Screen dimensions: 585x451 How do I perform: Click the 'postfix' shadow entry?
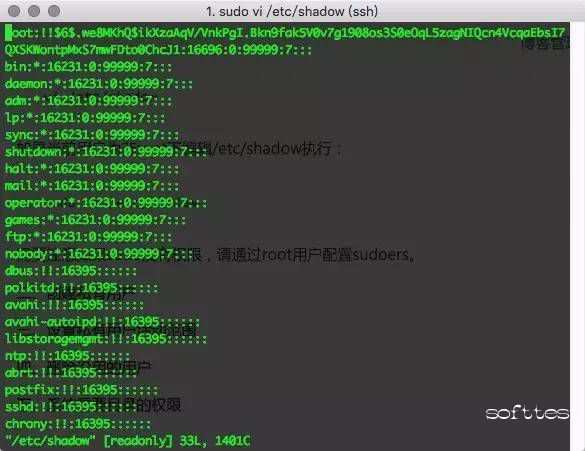coord(81,390)
